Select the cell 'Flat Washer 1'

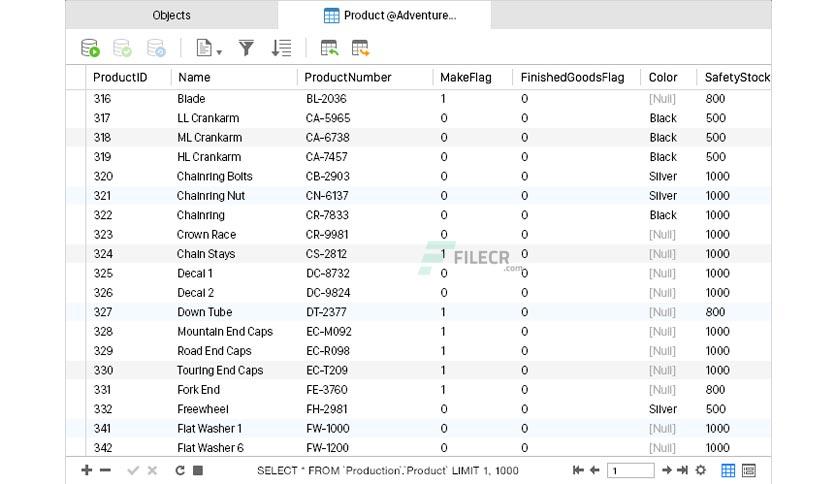(x=209, y=429)
